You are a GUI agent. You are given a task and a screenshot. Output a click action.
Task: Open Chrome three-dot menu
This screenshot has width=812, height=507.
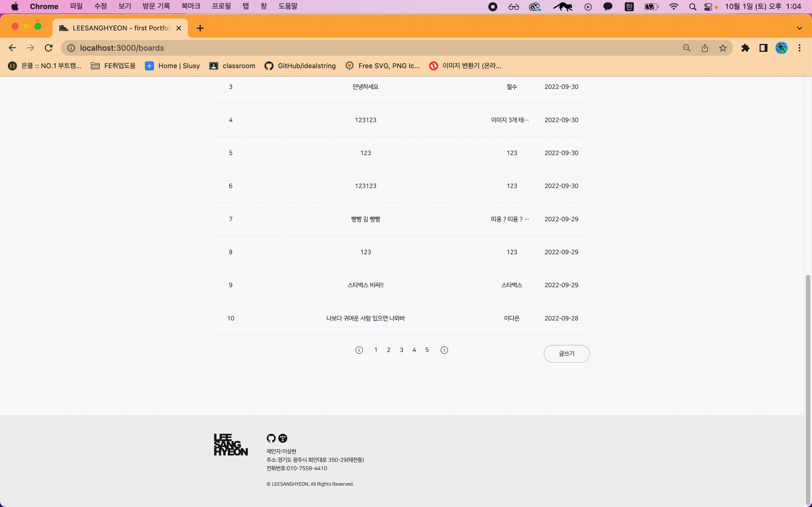point(799,48)
